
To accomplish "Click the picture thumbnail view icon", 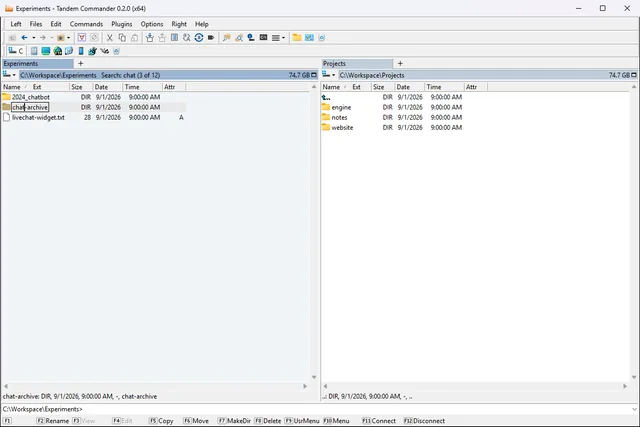I will point(309,38).
